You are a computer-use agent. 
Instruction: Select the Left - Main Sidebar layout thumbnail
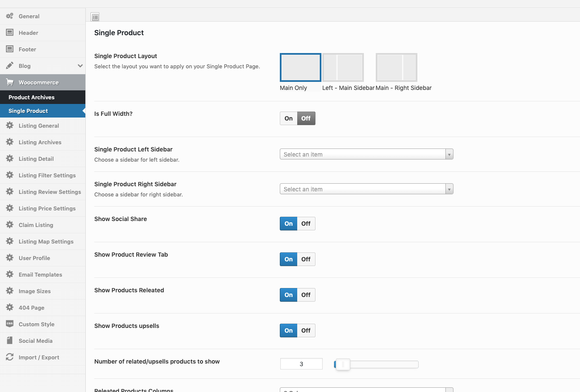click(x=343, y=67)
